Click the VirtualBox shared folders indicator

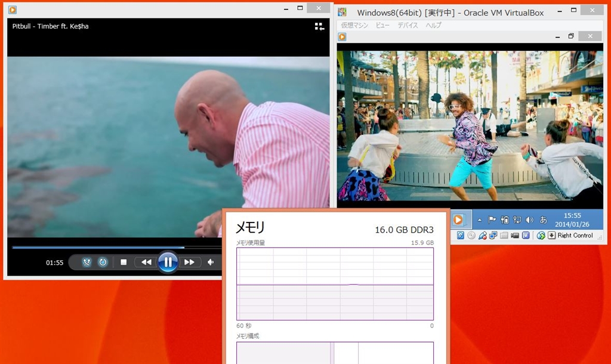tap(504, 235)
